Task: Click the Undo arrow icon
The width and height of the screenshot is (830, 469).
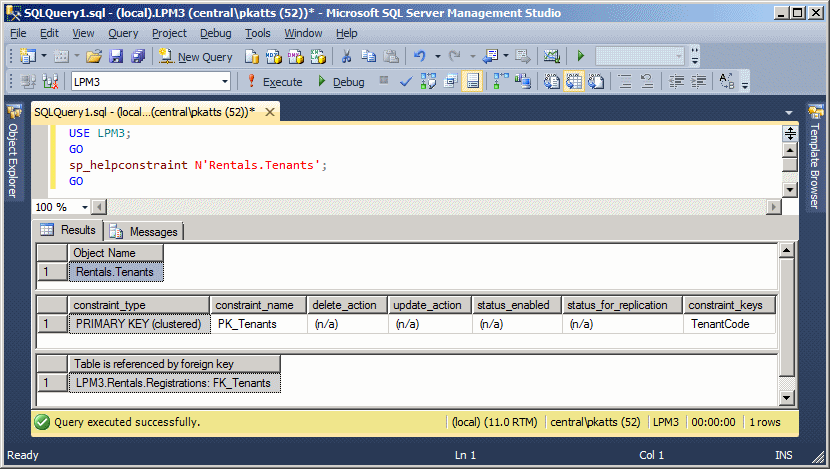Action: coord(420,56)
